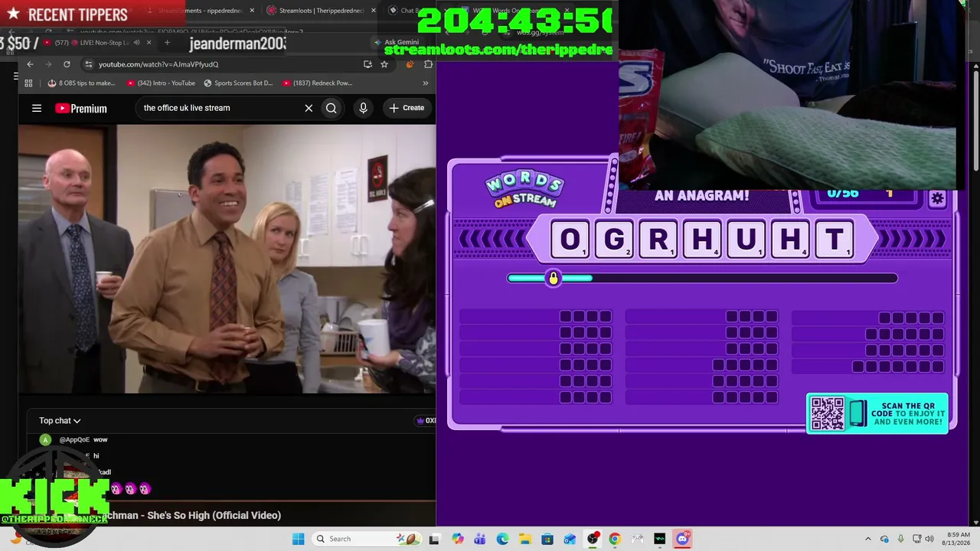The width and height of the screenshot is (980, 551).
Task: Close the "LIVE! Non-Stop" YouTube tab
Action: (x=149, y=43)
